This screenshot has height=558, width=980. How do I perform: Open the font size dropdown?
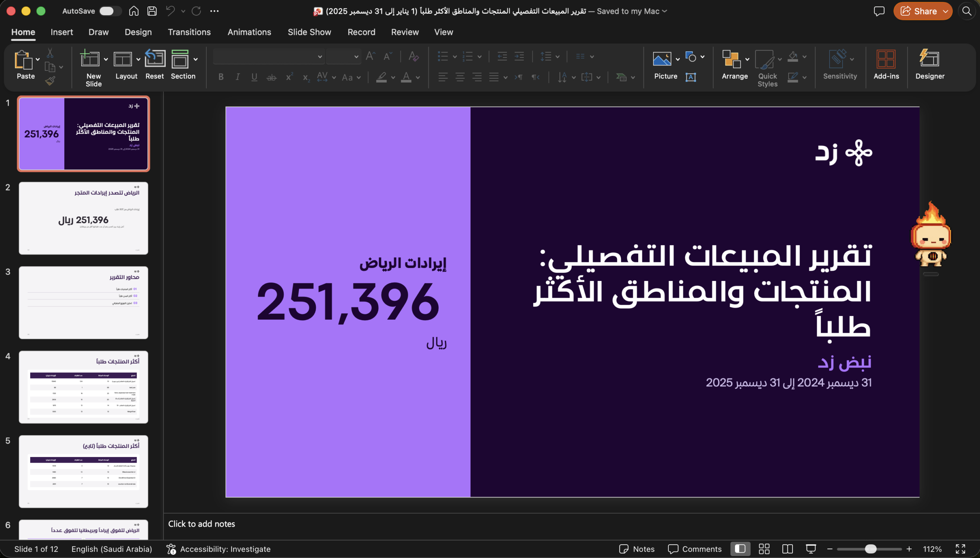[356, 57]
